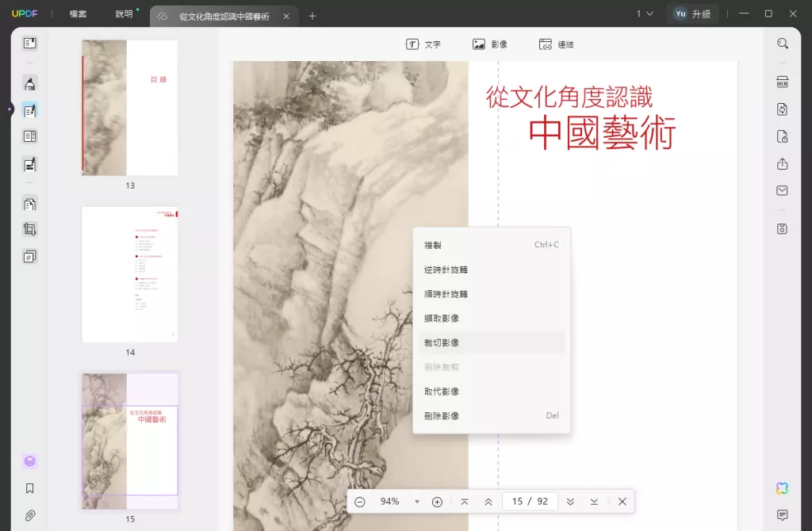
Task: Open the Bookmarks panel icon
Action: (30, 488)
